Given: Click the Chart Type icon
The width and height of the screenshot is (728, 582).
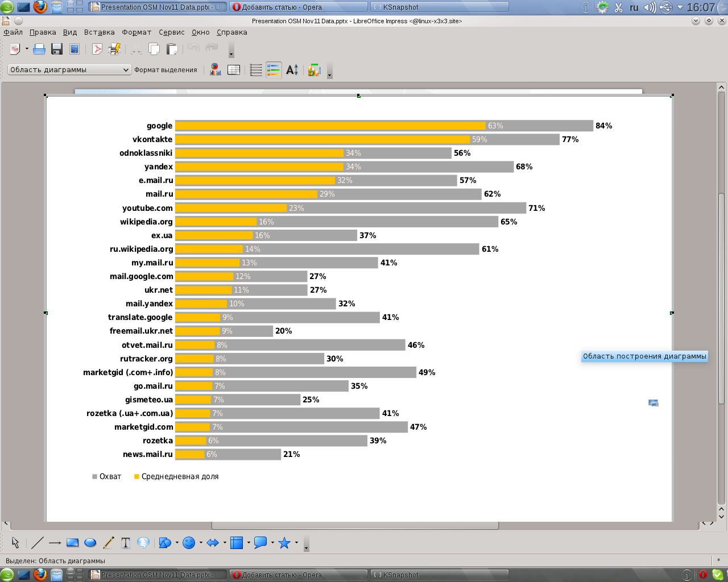Looking at the screenshot, I should (216, 70).
